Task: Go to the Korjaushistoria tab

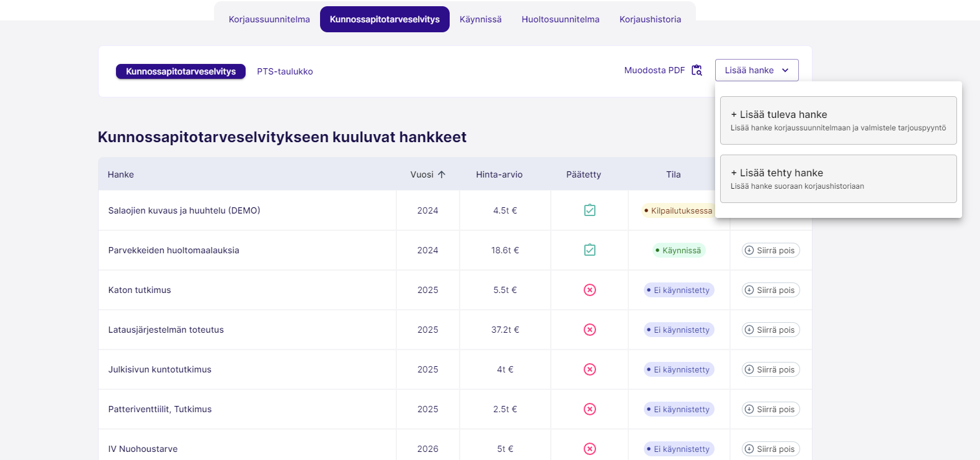Action: pyautogui.click(x=650, y=19)
